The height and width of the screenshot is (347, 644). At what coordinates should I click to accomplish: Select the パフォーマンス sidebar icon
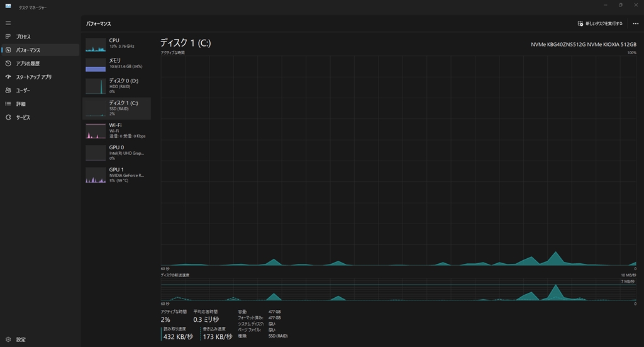[x=8, y=50]
